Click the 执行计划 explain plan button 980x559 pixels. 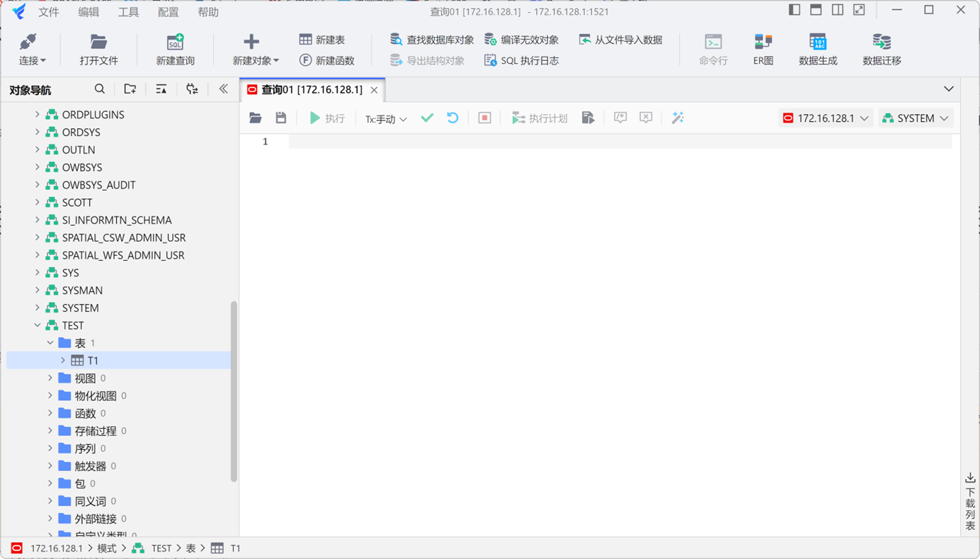click(540, 118)
